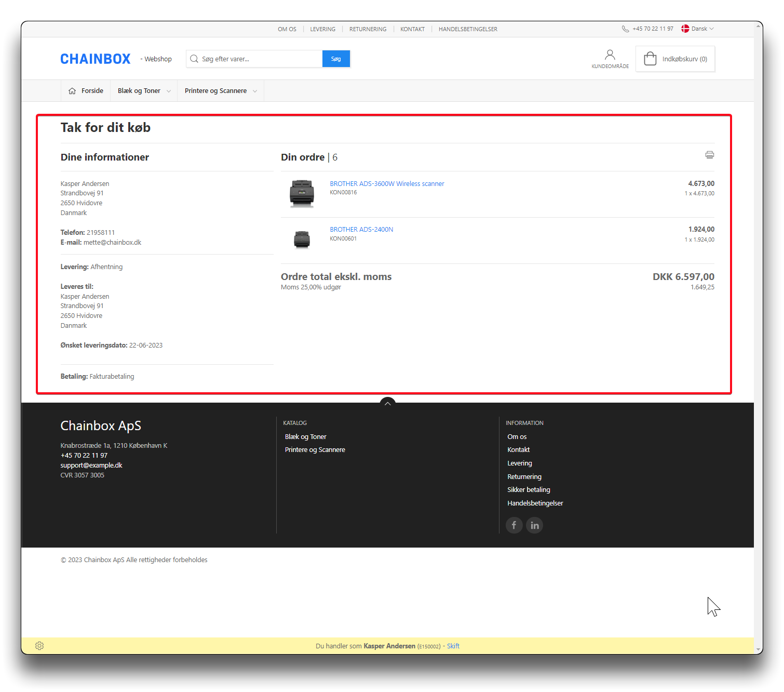Open the BROTHER ADS-3600W Wireless scanner link

387,184
